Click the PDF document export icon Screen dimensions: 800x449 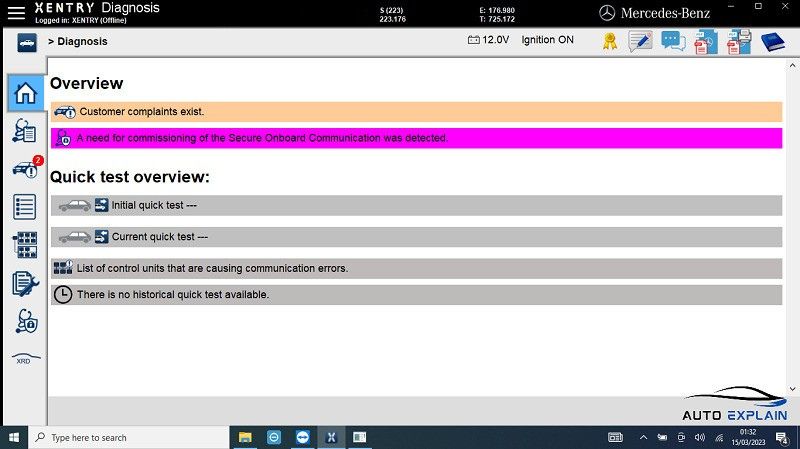[x=706, y=42]
